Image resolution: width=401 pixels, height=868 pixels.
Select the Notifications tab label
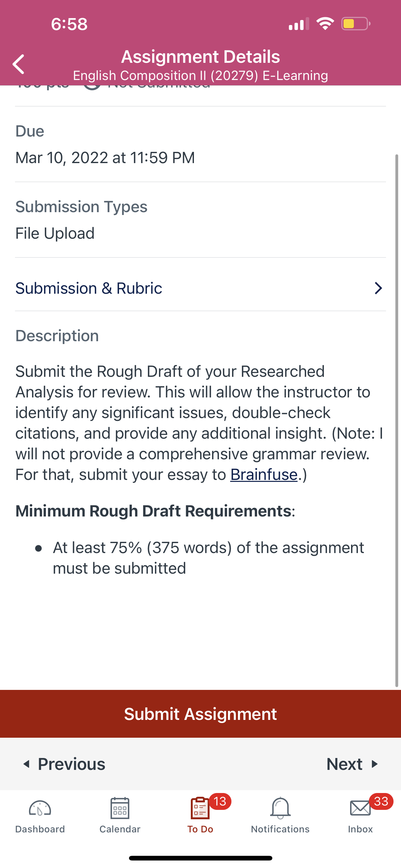[280, 829]
